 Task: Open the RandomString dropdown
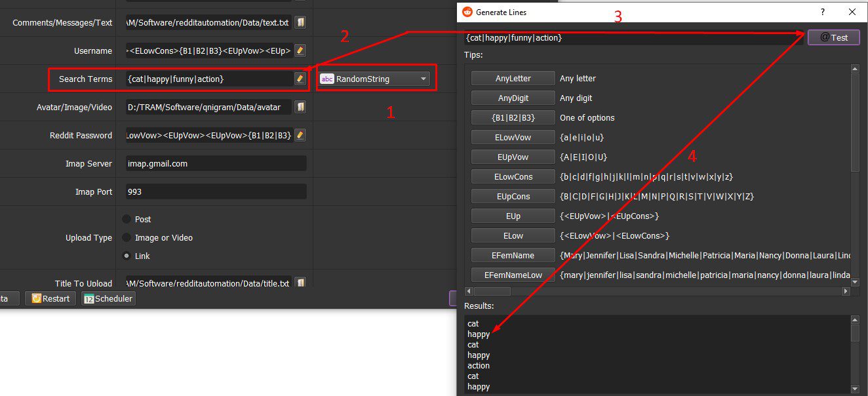374,79
